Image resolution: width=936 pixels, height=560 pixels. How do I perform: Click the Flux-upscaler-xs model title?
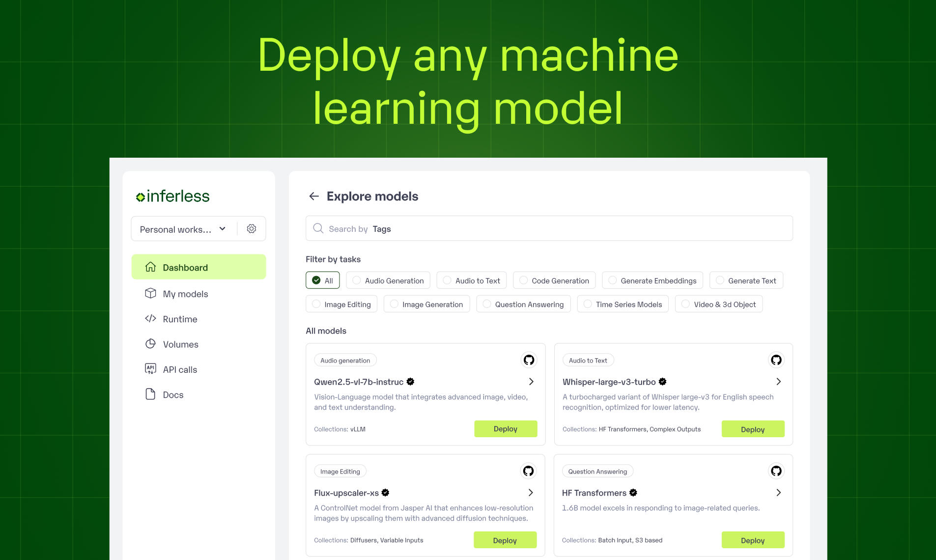pos(346,493)
